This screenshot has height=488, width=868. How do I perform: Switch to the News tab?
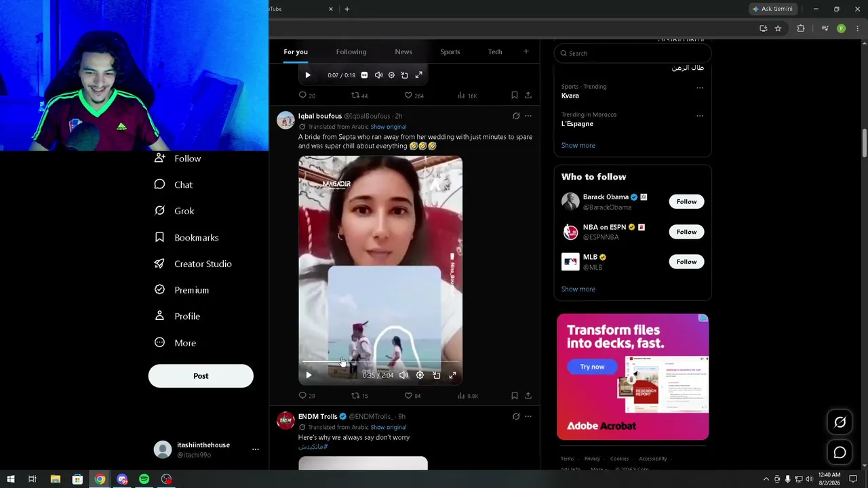(x=403, y=52)
